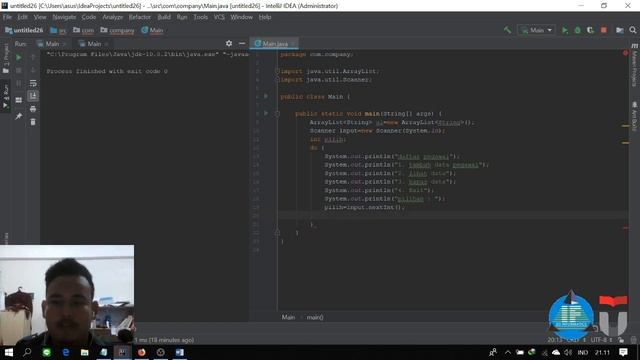The image size is (640, 360).
Task: Toggle the Project tool window stripe button
Action: coord(6,59)
